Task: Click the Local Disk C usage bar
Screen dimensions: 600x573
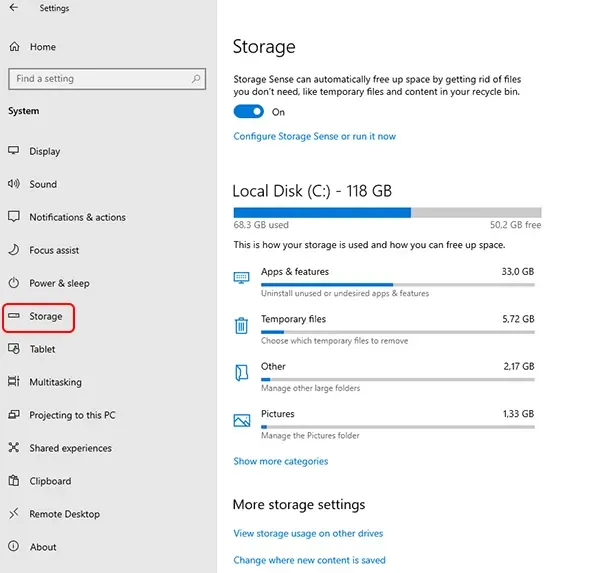Action: point(387,212)
